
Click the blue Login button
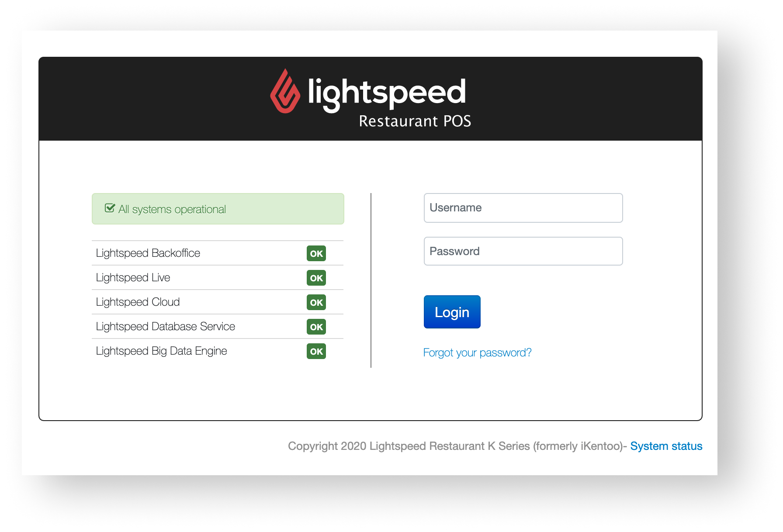[x=452, y=312]
